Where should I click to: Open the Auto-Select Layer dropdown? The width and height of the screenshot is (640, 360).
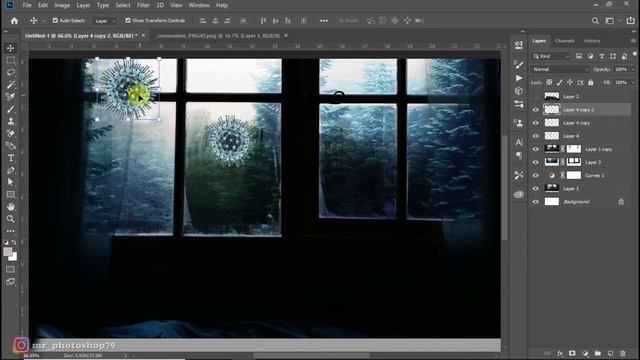click(x=104, y=21)
